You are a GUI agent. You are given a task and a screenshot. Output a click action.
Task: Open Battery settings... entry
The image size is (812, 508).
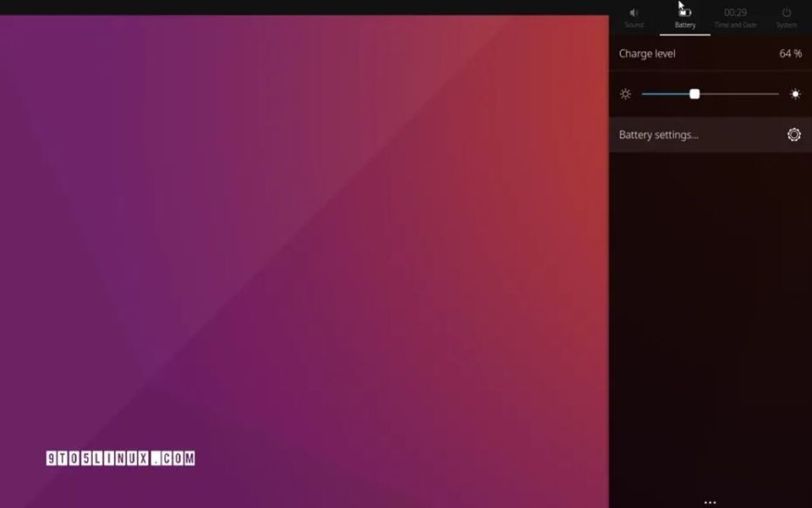(710, 135)
